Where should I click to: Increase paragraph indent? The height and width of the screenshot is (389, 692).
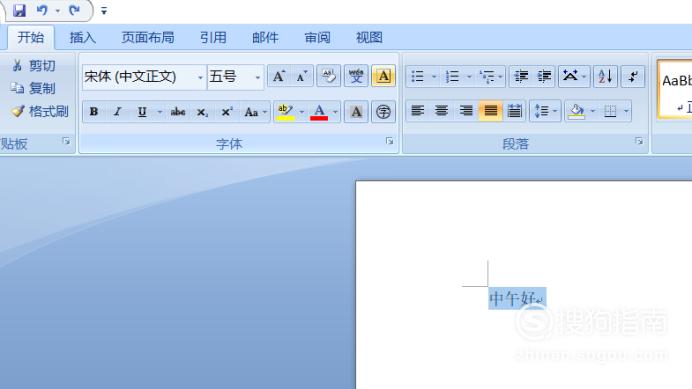[544, 76]
